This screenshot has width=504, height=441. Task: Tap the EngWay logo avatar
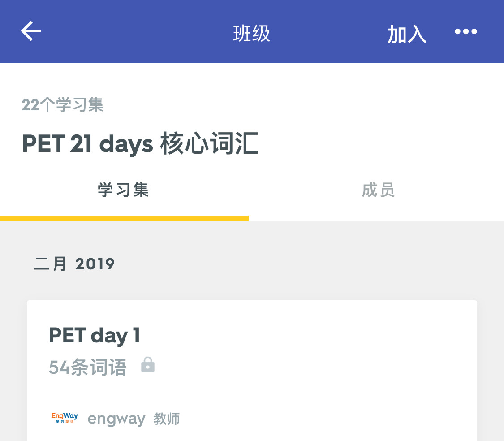(x=65, y=419)
